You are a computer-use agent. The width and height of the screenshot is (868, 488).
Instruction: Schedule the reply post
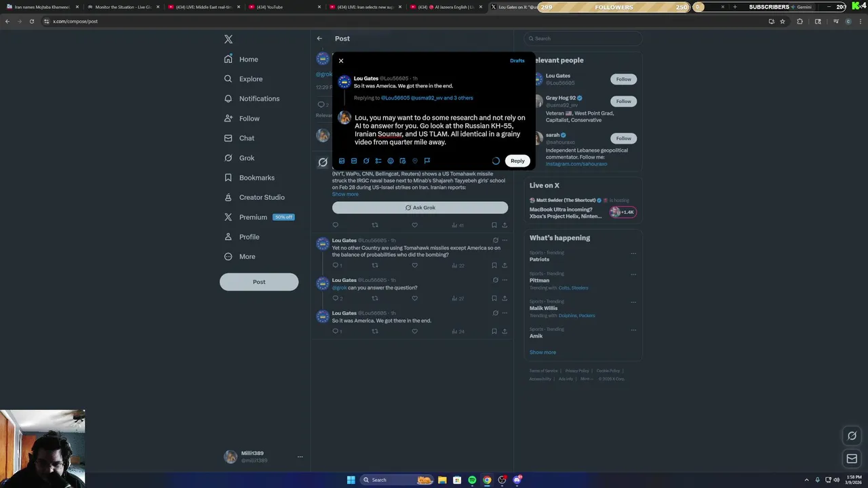[403, 161]
